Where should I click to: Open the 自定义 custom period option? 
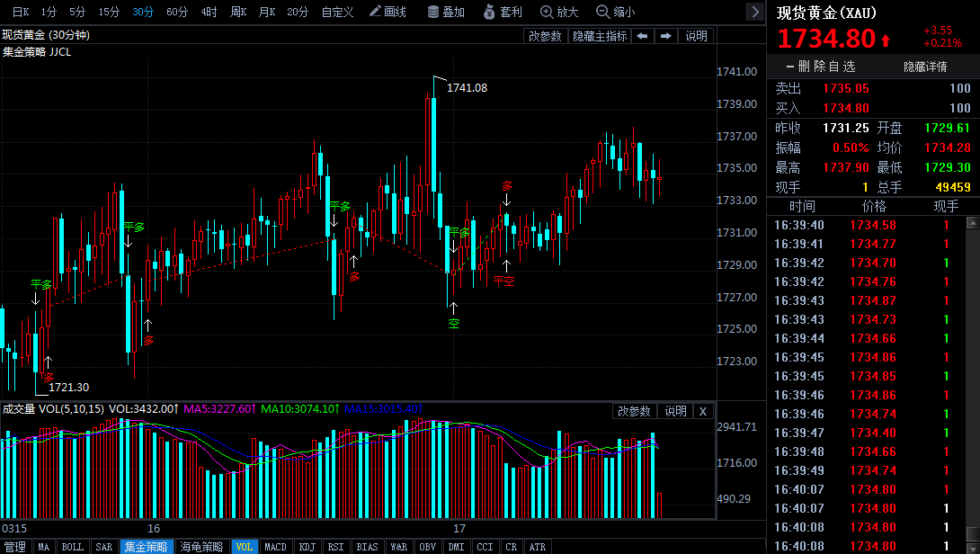click(x=337, y=12)
